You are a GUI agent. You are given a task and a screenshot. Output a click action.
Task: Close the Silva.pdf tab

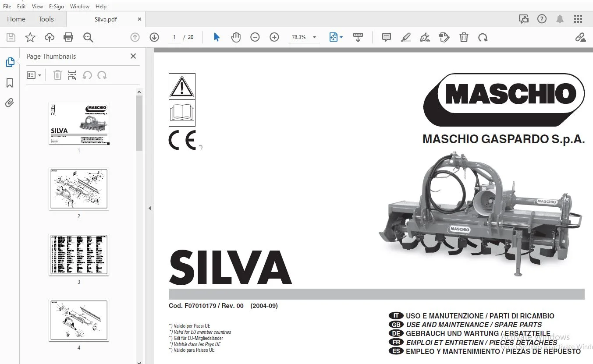pos(139,19)
